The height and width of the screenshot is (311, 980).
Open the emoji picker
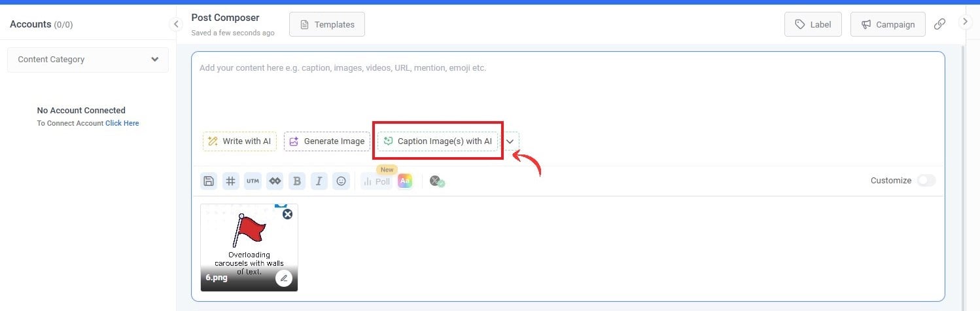pyautogui.click(x=341, y=181)
